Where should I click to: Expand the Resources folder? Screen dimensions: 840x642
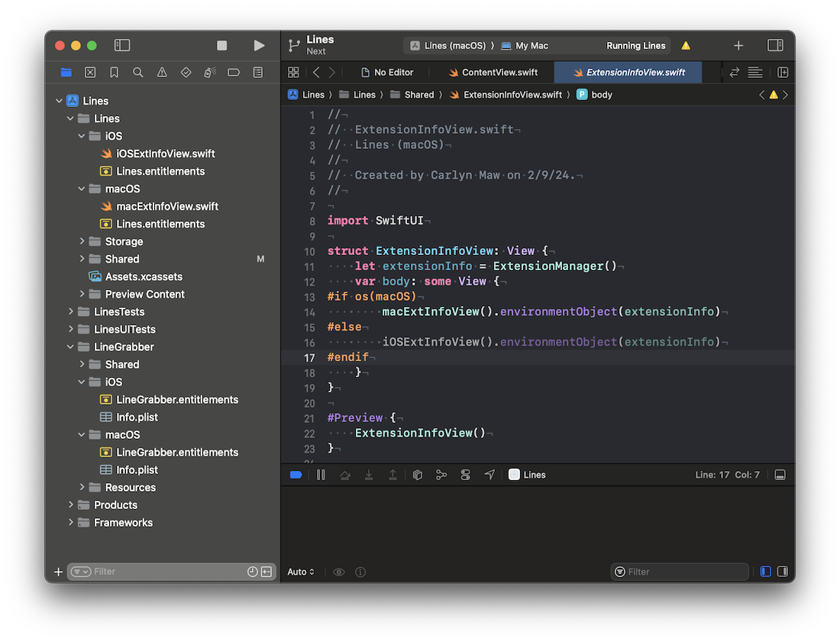coord(82,487)
